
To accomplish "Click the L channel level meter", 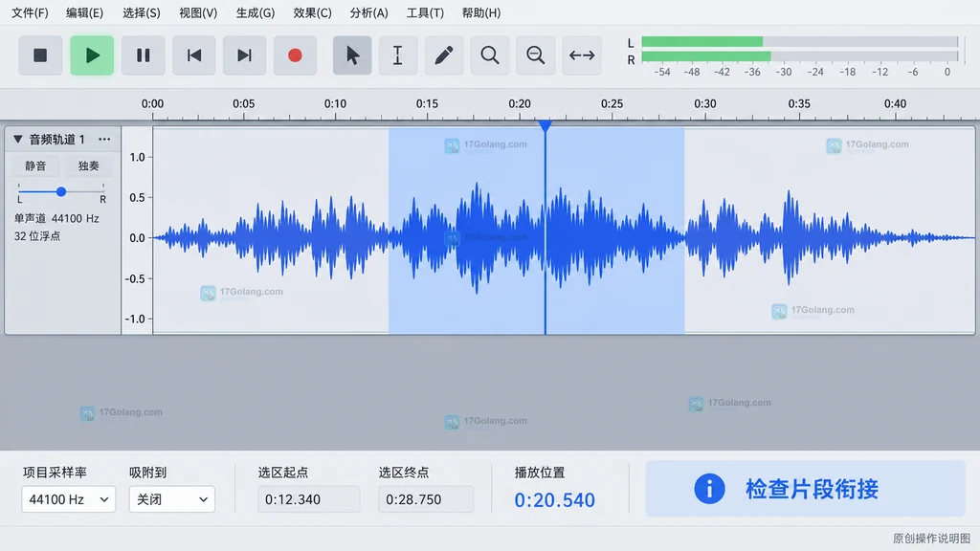I will 800,42.
